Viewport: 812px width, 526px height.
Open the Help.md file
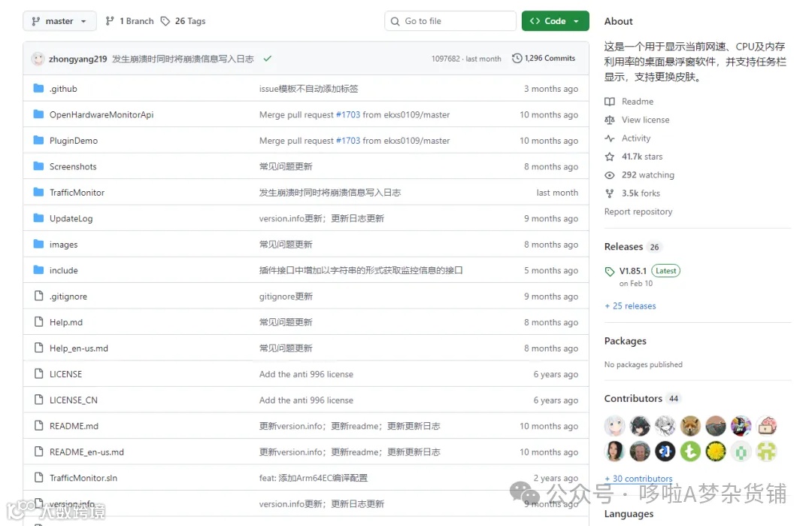click(x=65, y=322)
